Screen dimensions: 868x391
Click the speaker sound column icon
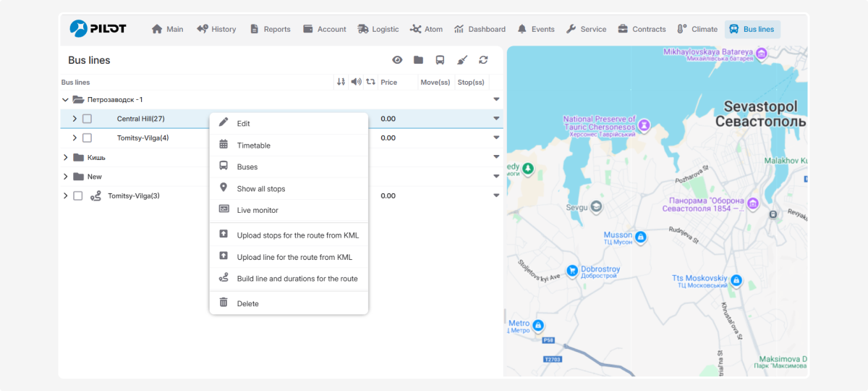coord(356,82)
